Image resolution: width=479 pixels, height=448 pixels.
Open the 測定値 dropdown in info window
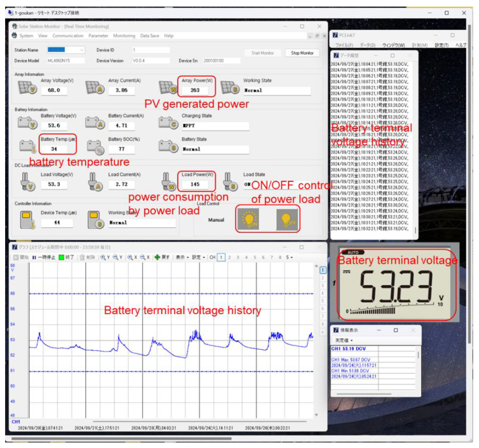click(344, 340)
